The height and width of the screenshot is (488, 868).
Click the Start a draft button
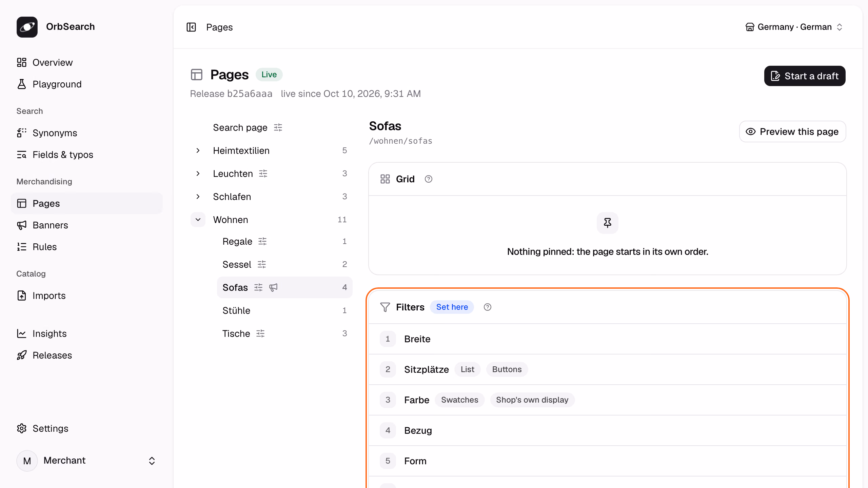coord(805,76)
